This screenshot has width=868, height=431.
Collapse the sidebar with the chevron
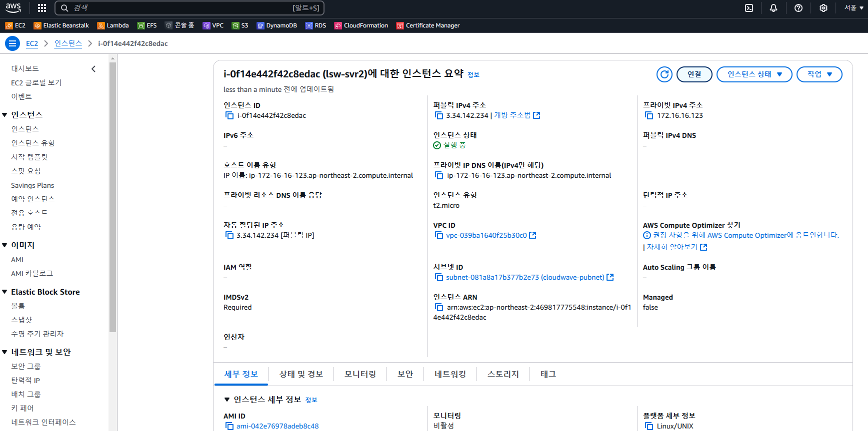(93, 69)
